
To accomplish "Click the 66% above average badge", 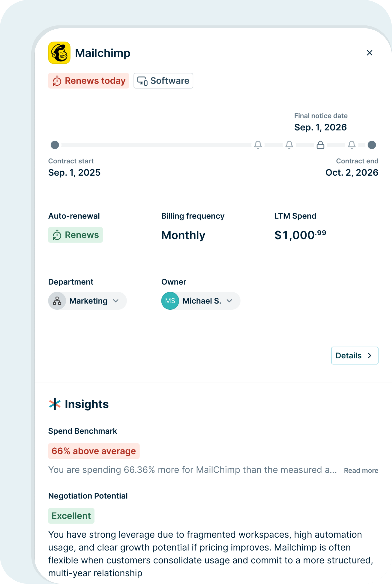I will (94, 451).
